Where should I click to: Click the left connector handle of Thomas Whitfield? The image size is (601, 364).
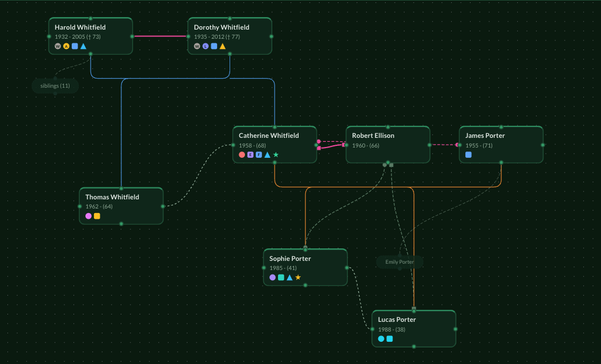(x=80, y=206)
